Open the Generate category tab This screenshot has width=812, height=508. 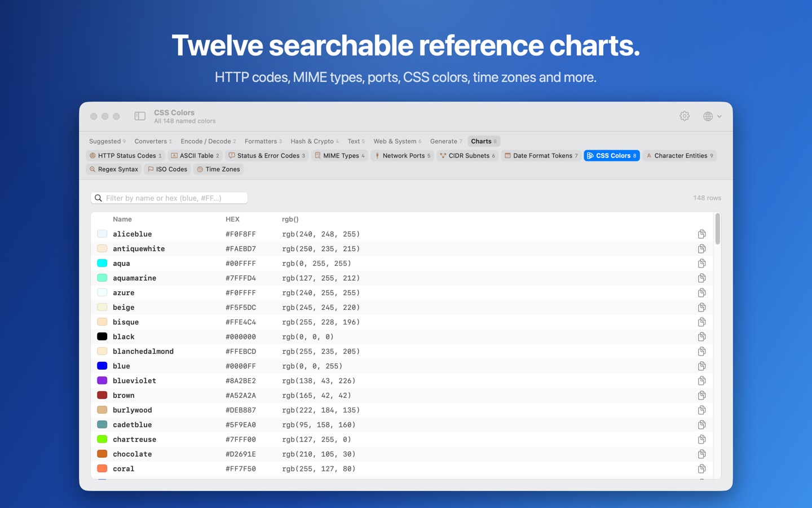(x=446, y=141)
